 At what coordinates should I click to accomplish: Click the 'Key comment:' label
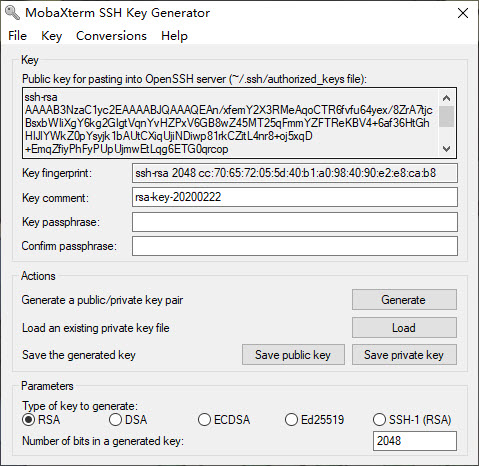click(x=55, y=198)
